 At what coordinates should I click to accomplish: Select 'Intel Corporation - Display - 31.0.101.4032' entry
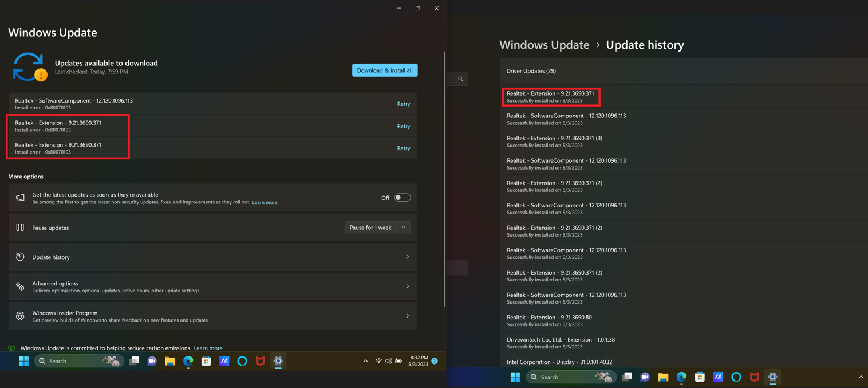(684, 362)
